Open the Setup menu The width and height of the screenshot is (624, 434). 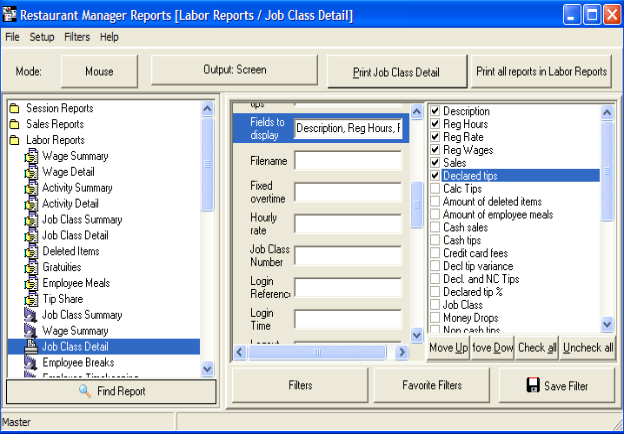pos(42,37)
